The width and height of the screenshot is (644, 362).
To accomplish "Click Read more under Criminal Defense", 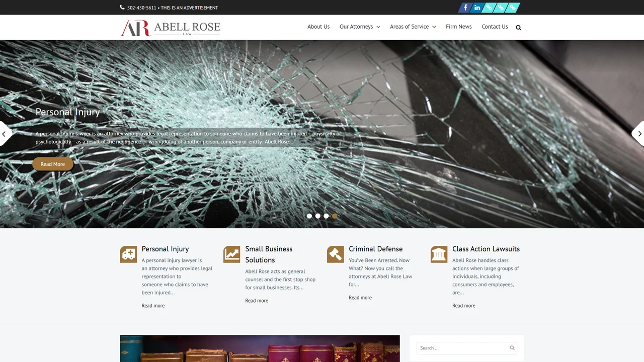I will pyautogui.click(x=360, y=298).
